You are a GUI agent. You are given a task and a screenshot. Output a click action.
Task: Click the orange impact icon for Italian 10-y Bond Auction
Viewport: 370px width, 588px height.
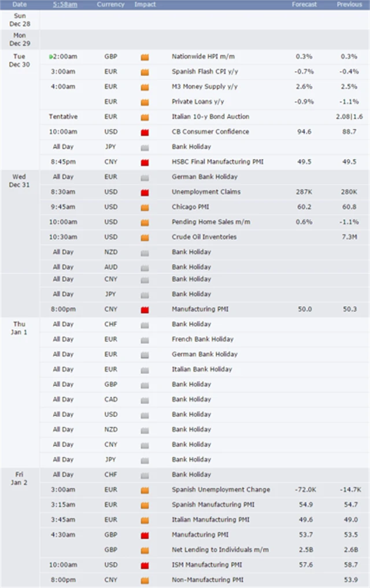pyautogui.click(x=145, y=117)
